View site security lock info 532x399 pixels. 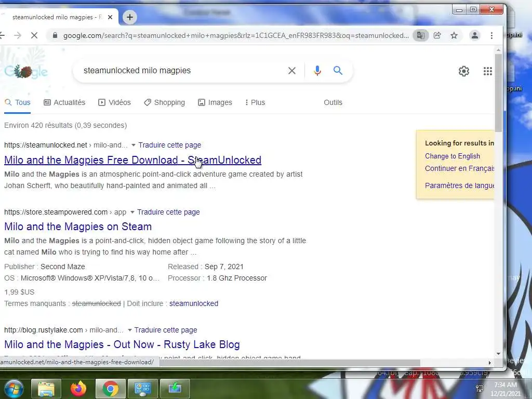pyautogui.click(x=55, y=35)
